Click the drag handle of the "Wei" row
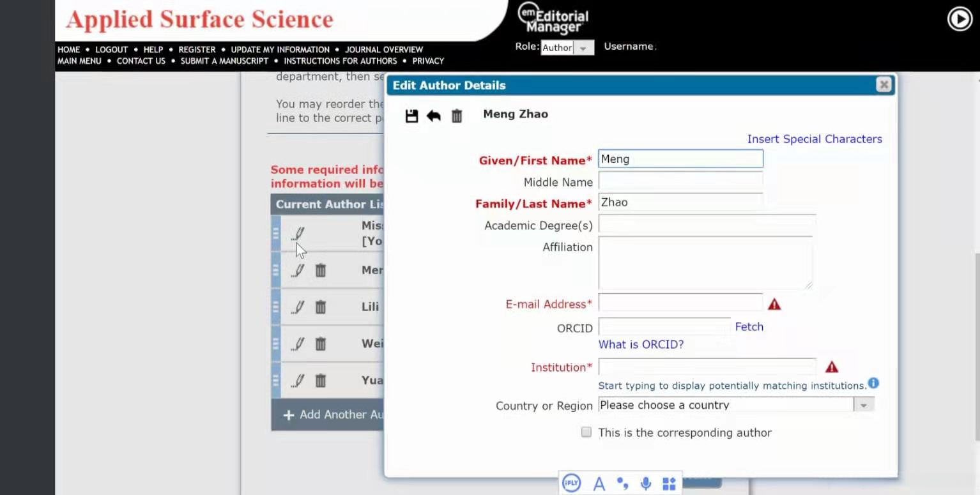This screenshot has width=980, height=495. pos(276,344)
